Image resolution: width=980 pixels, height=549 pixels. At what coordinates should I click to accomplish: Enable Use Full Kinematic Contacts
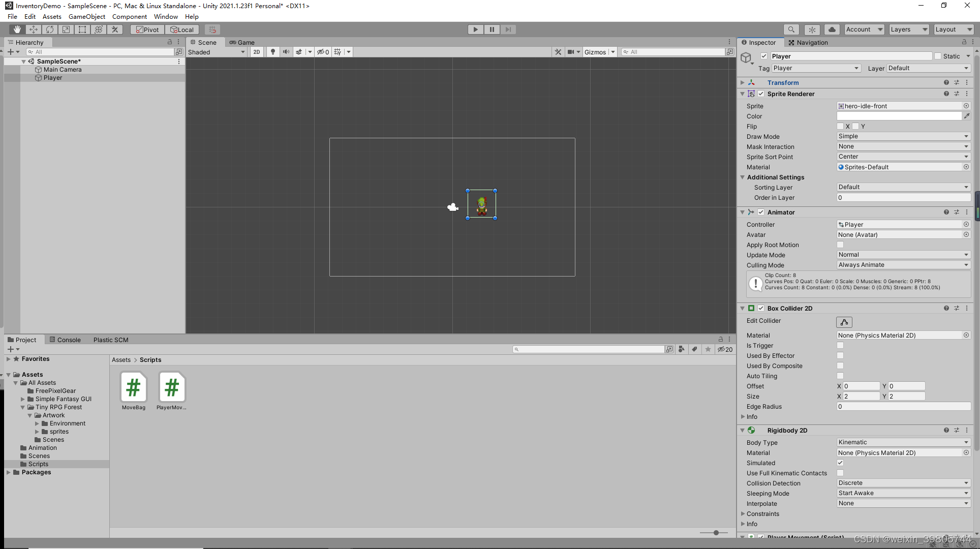click(x=840, y=473)
